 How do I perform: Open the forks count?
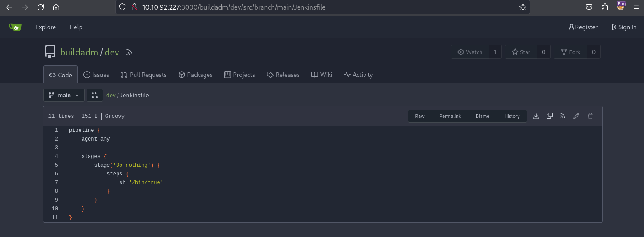[x=594, y=52]
